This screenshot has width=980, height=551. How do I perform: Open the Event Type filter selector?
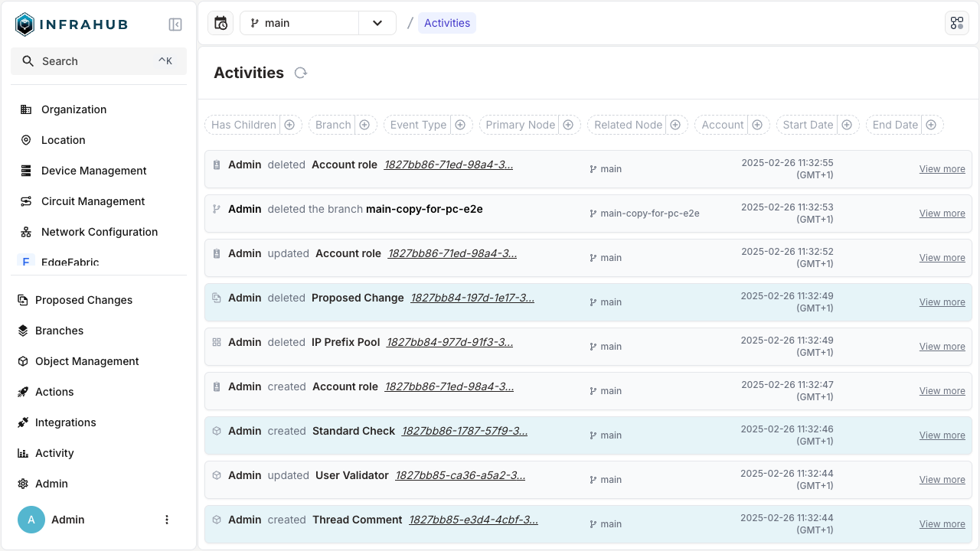click(x=460, y=125)
